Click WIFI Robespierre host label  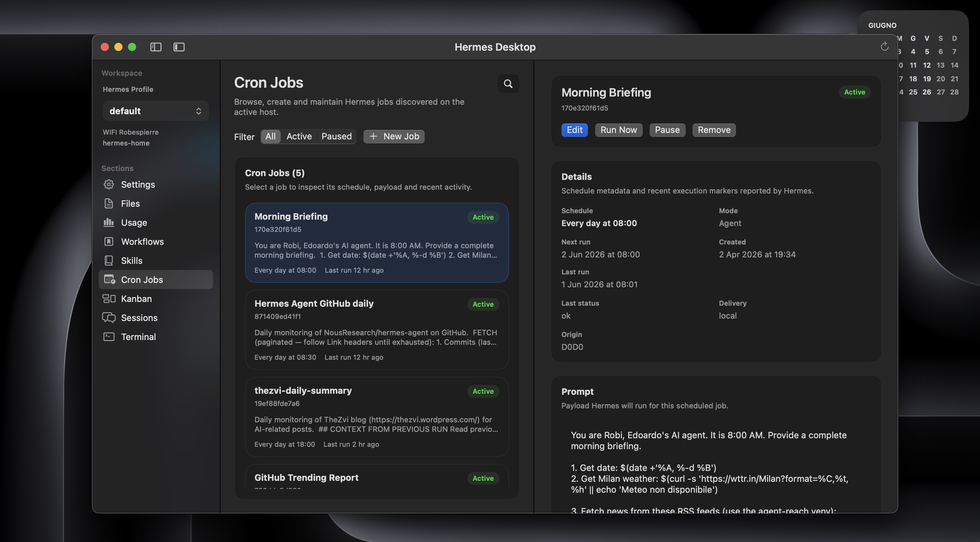pyautogui.click(x=130, y=132)
